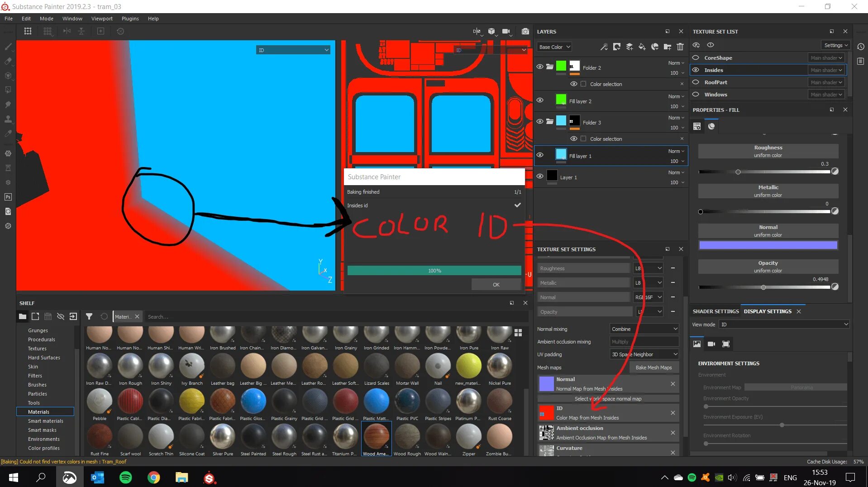Switch to the Shader Settings tab
Viewport: 868px width, 487px height.
click(x=715, y=311)
